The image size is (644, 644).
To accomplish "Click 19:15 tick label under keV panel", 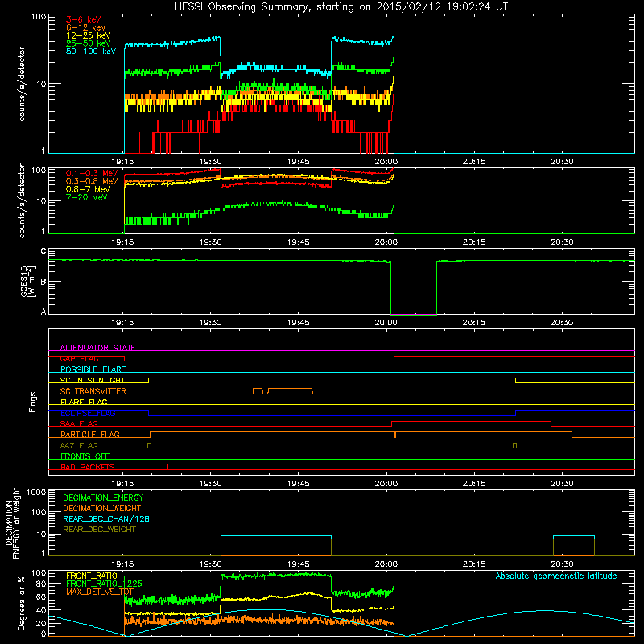I will click(x=122, y=162).
